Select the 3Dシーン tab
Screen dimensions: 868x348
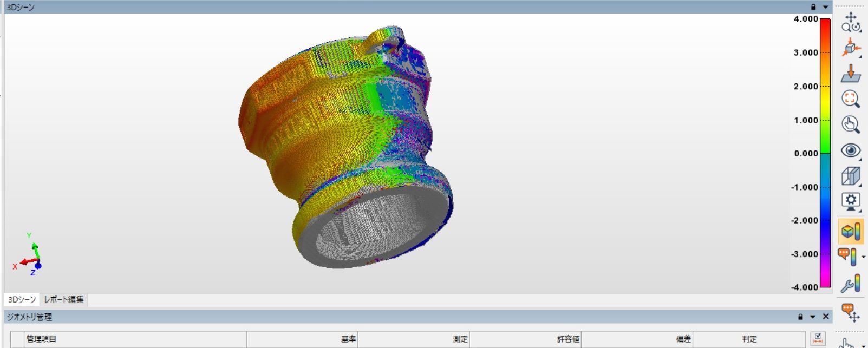[22, 299]
